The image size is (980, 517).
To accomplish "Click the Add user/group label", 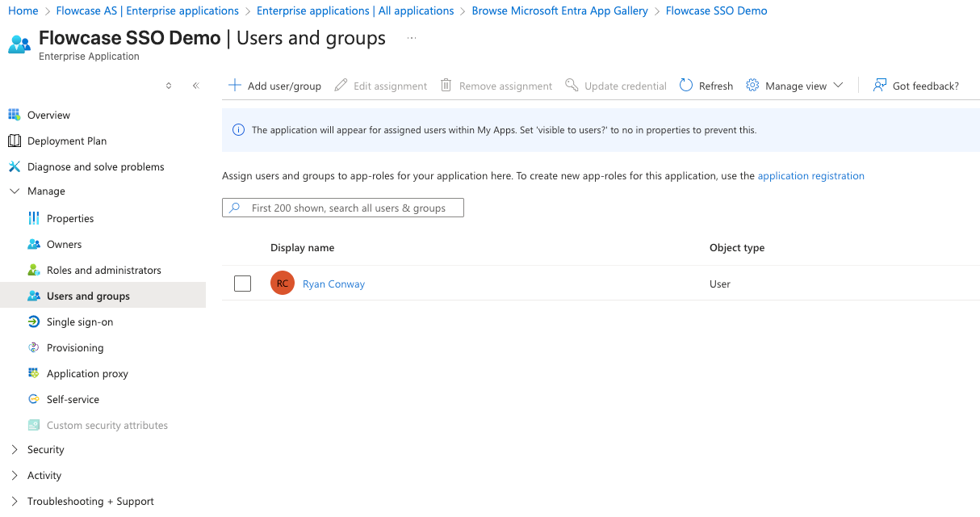I will (x=284, y=86).
